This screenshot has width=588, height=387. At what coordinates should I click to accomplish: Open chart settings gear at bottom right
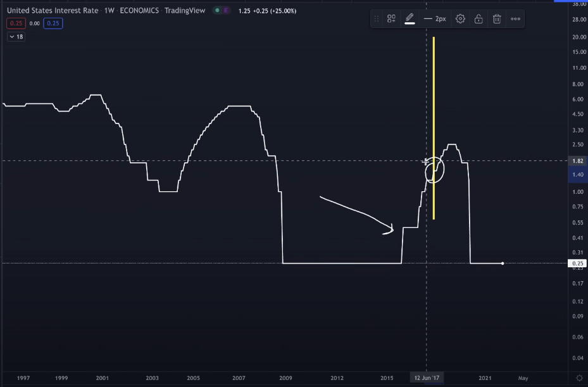(x=579, y=378)
